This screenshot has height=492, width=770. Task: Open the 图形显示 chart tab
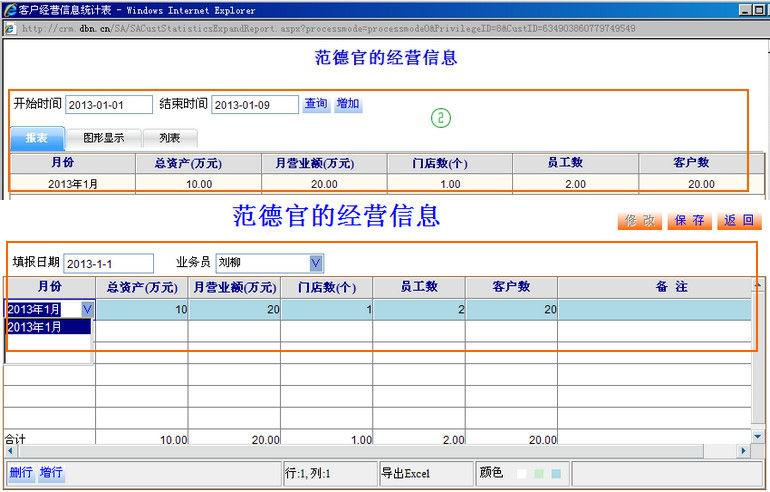[x=104, y=138]
